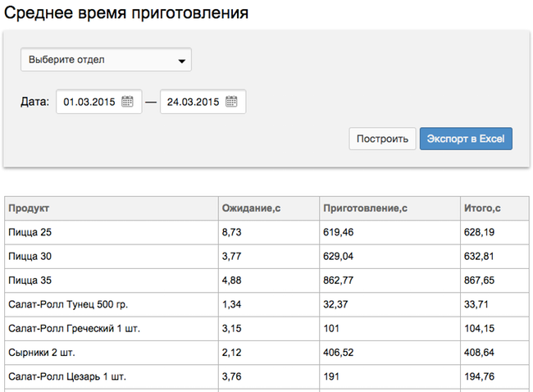This screenshot has height=392, width=533.
Task: Click waiting value 4,88 for Пицца 35
Action: coord(232,280)
